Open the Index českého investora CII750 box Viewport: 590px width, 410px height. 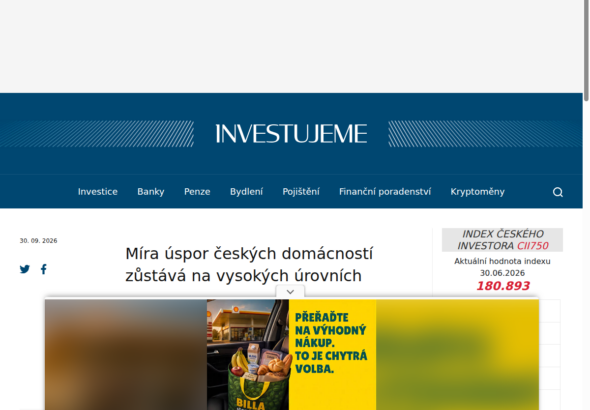502,240
